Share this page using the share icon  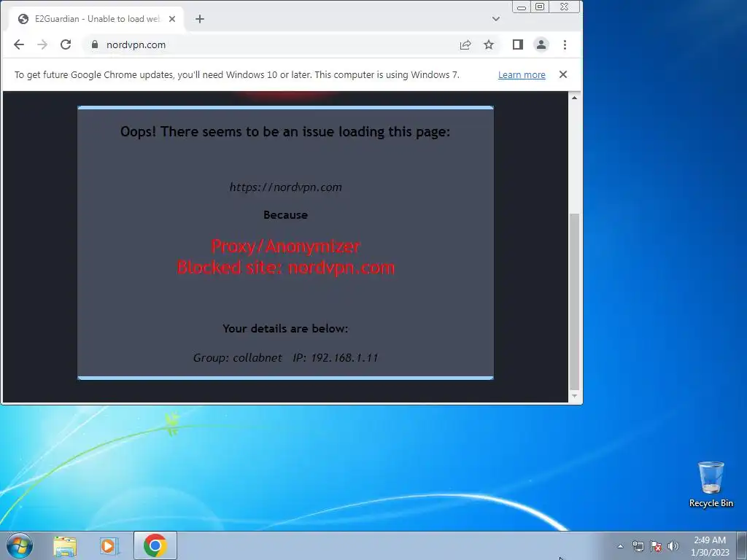(x=465, y=44)
